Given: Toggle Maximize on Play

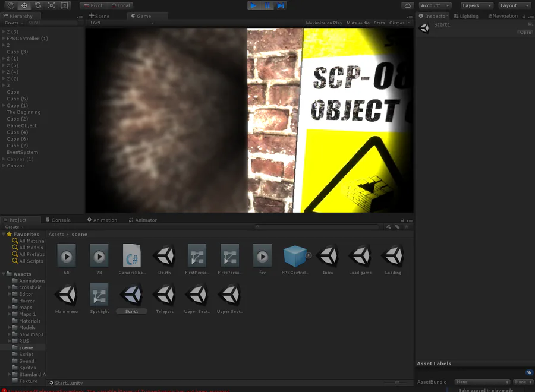Looking at the screenshot, I should 324,23.
